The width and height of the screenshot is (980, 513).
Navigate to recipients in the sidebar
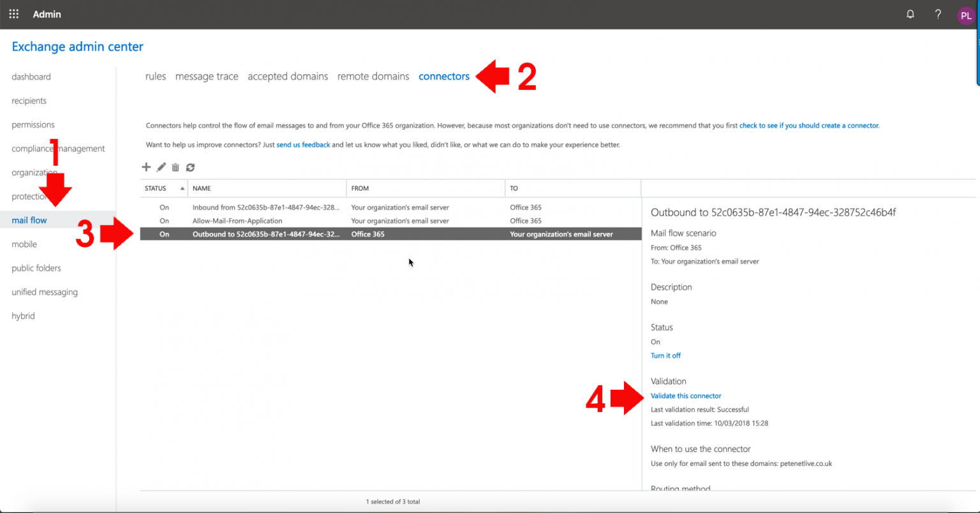coord(29,100)
